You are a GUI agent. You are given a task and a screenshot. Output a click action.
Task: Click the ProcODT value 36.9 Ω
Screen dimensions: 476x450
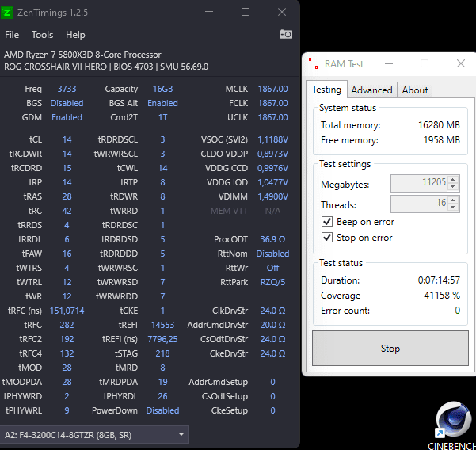click(272, 239)
